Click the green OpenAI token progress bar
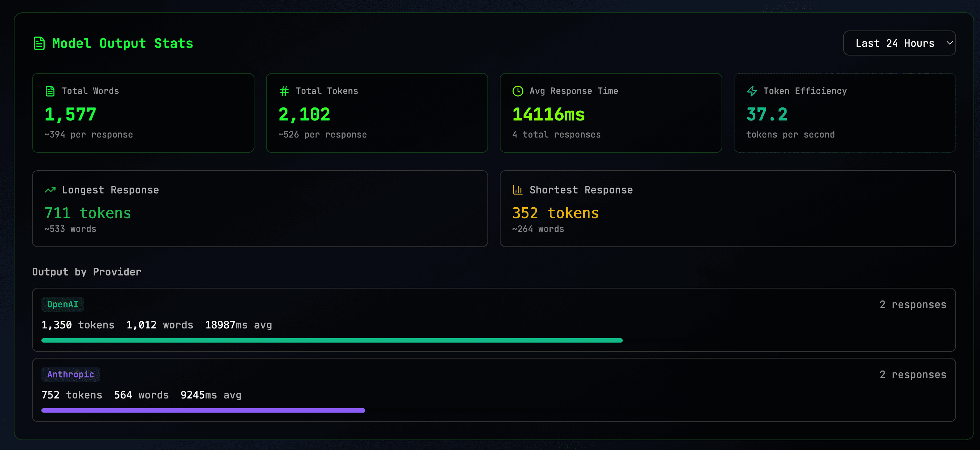 [x=332, y=340]
